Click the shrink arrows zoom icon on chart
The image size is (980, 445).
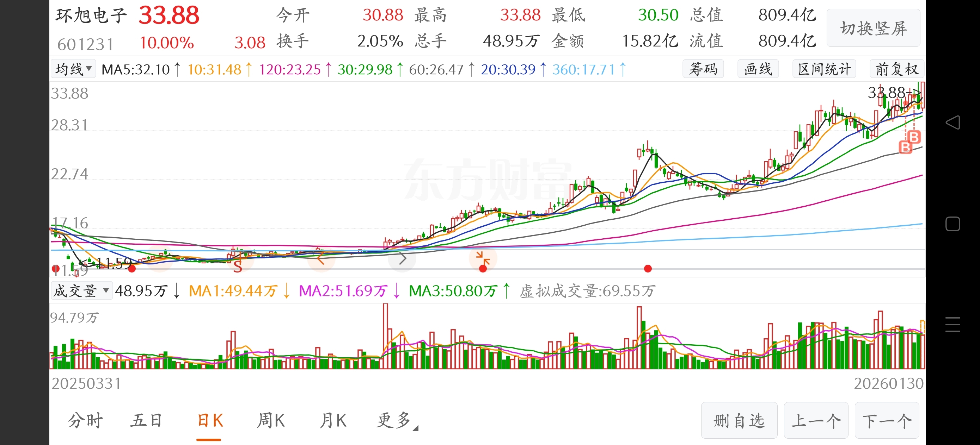[483, 258]
